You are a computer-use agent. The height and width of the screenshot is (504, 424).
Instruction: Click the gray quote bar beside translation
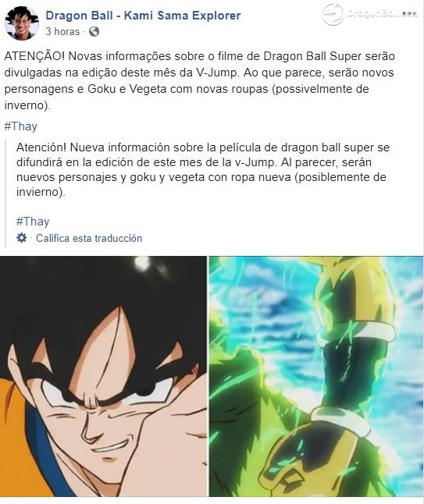tap(5, 193)
